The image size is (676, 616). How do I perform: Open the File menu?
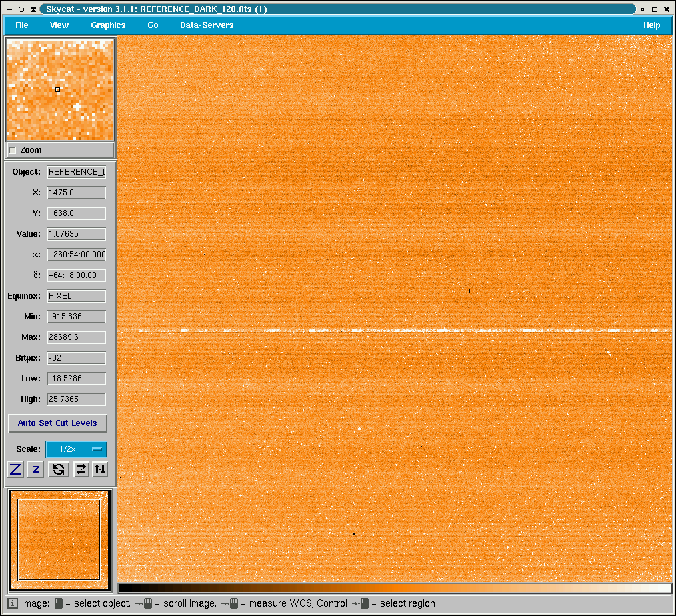point(22,25)
